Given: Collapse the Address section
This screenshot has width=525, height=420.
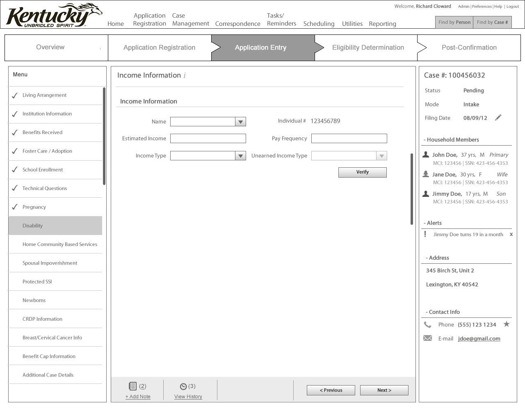Looking at the screenshot, I should click(x=437, y=258).
